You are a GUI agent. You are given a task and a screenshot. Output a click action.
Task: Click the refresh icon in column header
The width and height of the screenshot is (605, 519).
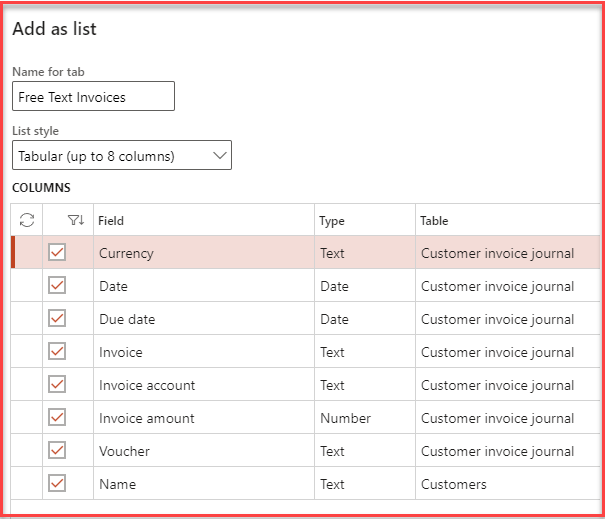click(x=27, y=220)
